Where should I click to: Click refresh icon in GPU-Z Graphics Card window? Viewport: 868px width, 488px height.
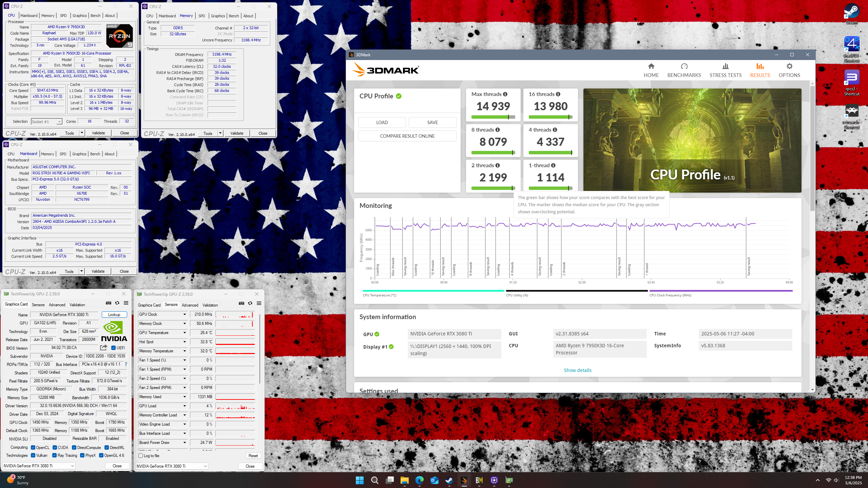(117, 303)
